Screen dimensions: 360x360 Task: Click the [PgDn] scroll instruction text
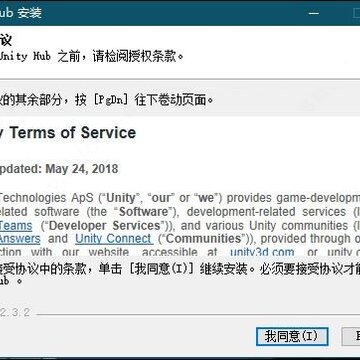pos(110,100)
